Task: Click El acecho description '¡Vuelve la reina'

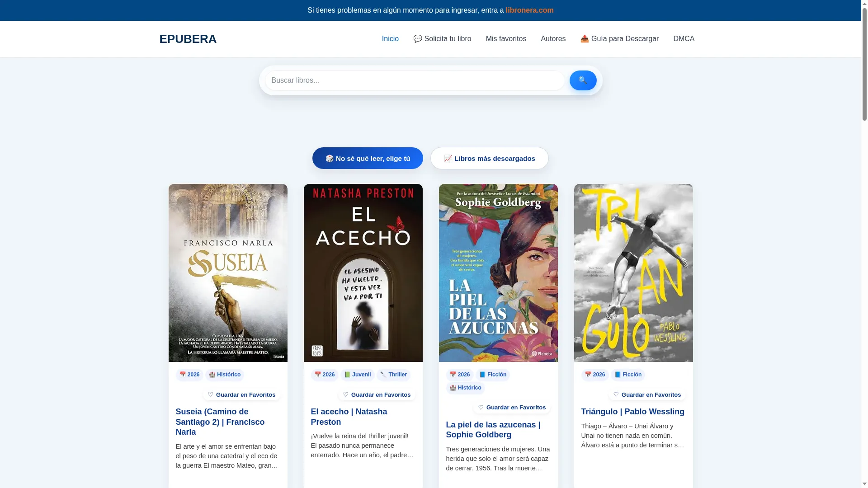Action: pos(362,446)
